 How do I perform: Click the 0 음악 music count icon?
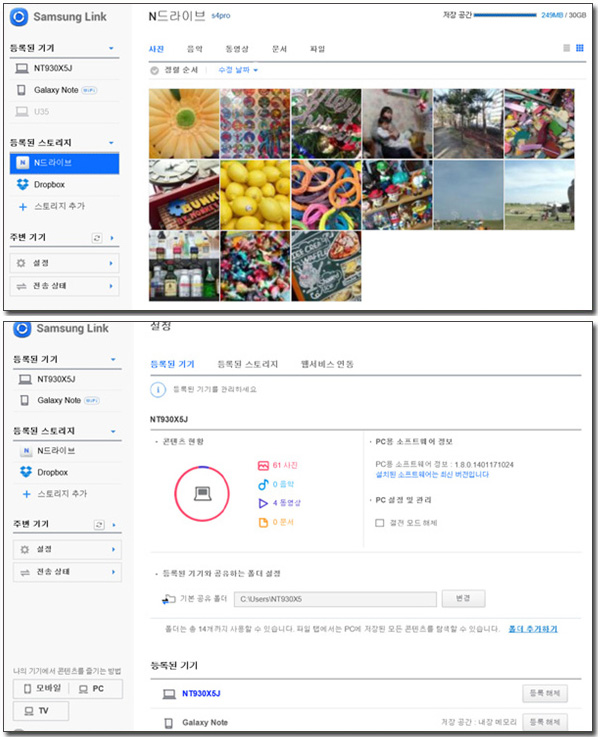point(263,484)
